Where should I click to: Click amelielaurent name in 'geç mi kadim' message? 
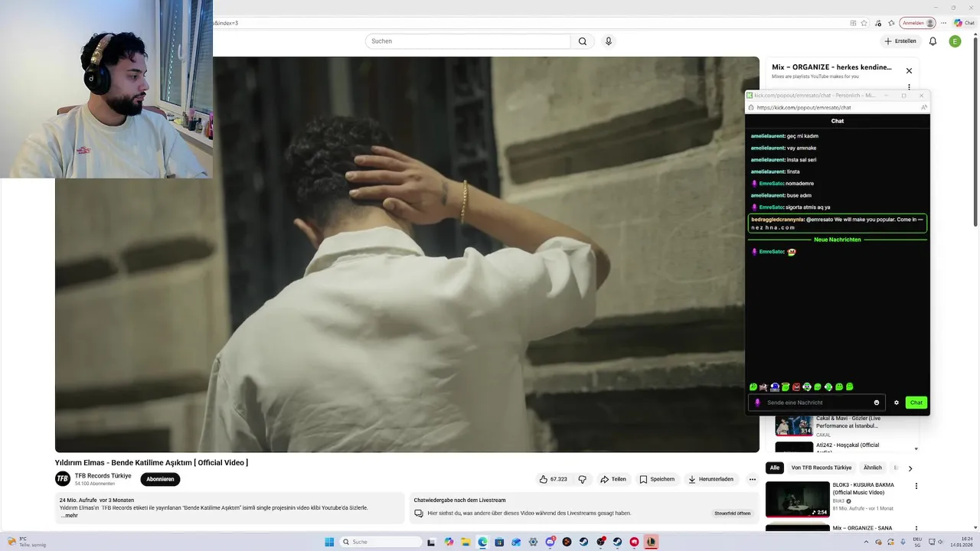pyautogui.click(x=768, y=136)
